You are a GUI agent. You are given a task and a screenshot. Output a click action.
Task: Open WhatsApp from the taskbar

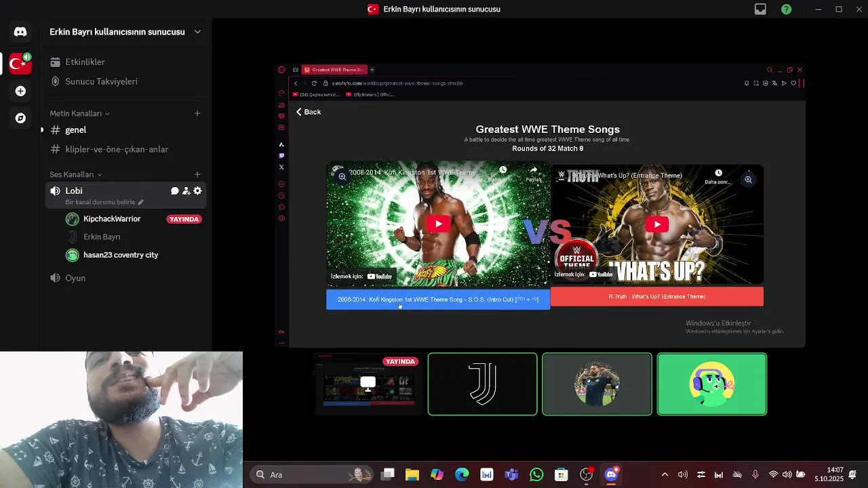[536, 474]
